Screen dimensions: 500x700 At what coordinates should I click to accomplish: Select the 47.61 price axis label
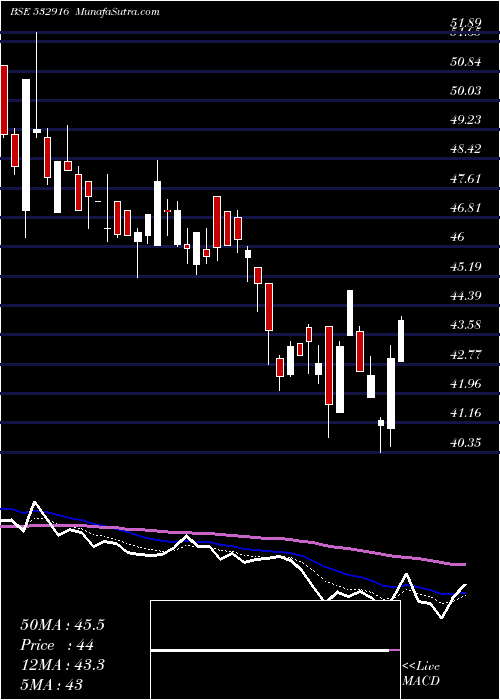pos(466,179)
